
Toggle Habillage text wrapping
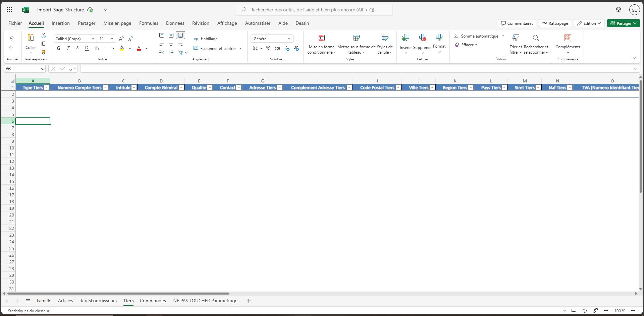click(x=206, y=39)
